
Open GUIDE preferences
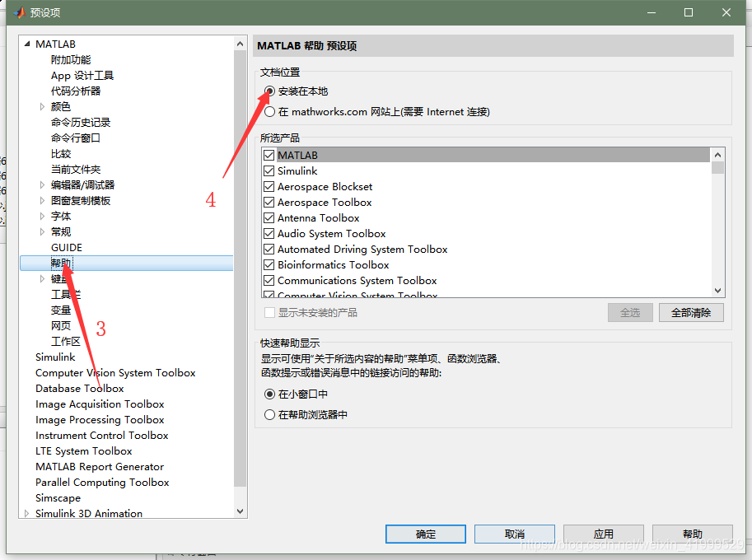point(67,247)
